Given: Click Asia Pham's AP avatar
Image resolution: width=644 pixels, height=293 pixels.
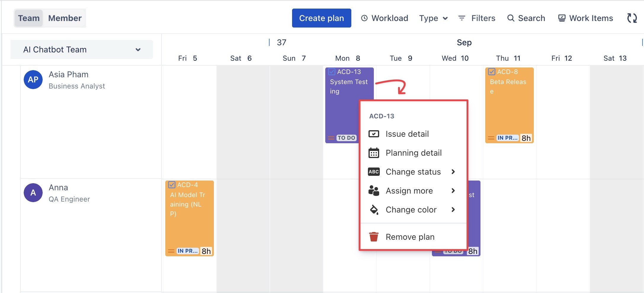Looking at the screenshot, I should click(33, 80).
